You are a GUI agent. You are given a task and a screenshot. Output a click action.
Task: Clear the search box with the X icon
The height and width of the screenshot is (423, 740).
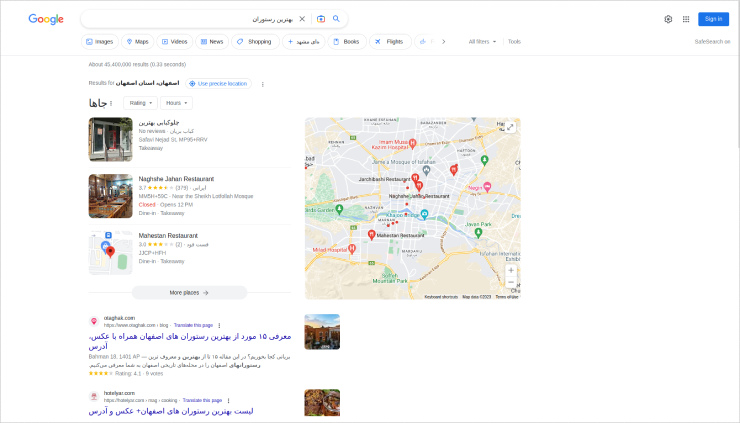click(x=302, y=19)
